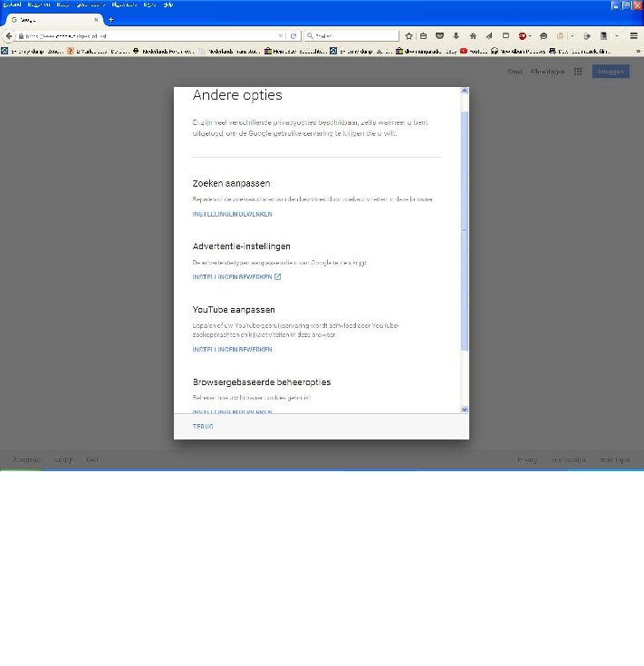The height and width of the screenshot is (666, 644).
Task: Click the padlock site identity icon
Action: [x=21, y=36]
